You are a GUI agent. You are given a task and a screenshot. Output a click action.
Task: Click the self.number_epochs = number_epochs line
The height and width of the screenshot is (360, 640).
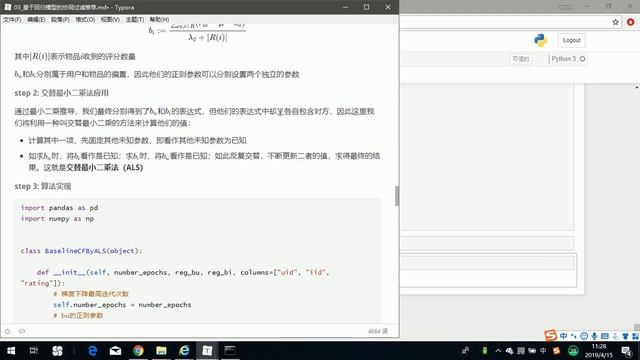[x=122, y=305]
